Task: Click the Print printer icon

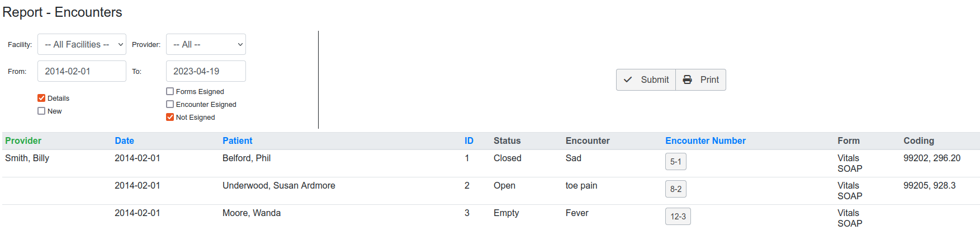Action: [x=687, y=80]
